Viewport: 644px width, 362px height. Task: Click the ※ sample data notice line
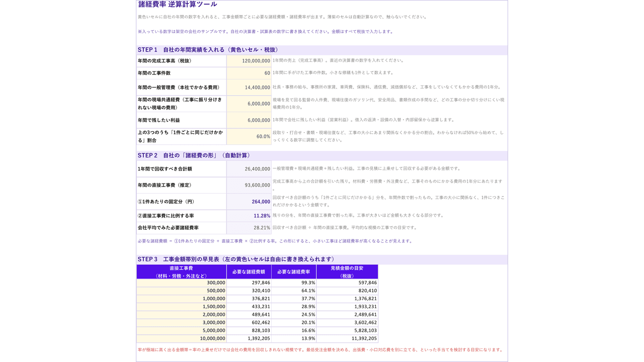266,32
